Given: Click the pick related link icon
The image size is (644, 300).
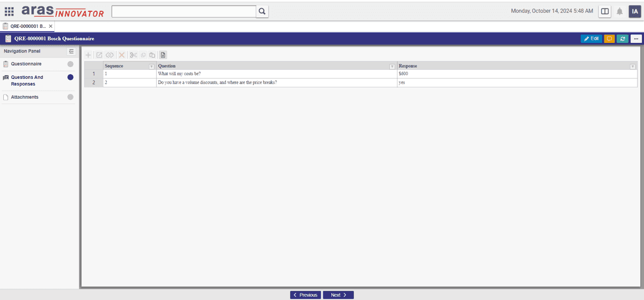Looking at the screenshot, I should 110,55.
